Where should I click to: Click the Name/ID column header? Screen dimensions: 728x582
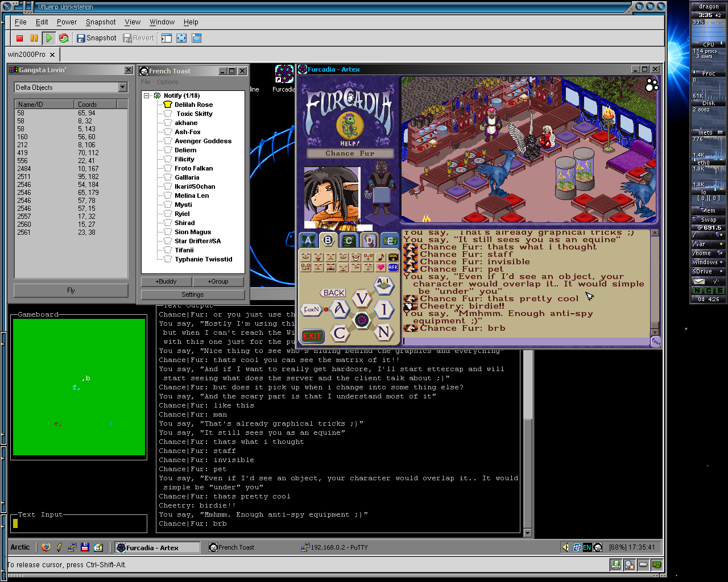44,104
